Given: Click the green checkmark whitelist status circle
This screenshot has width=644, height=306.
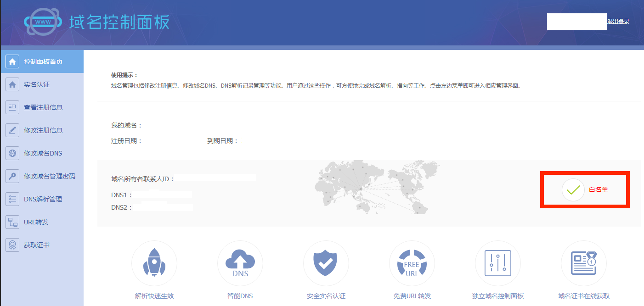Looking at the screenshot, I should coord(573,189).
